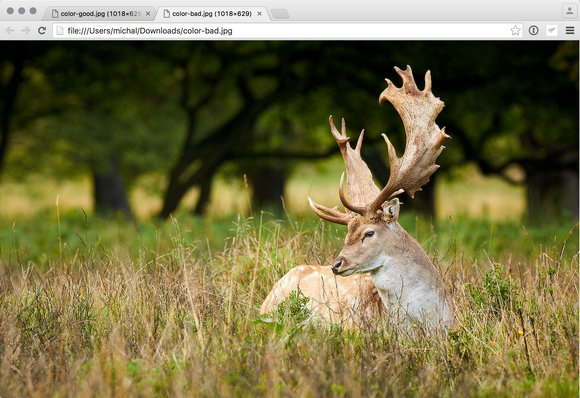Open the Chrome hamburger menu
This screenshot has height=398, width=580.
click(570, 30)
